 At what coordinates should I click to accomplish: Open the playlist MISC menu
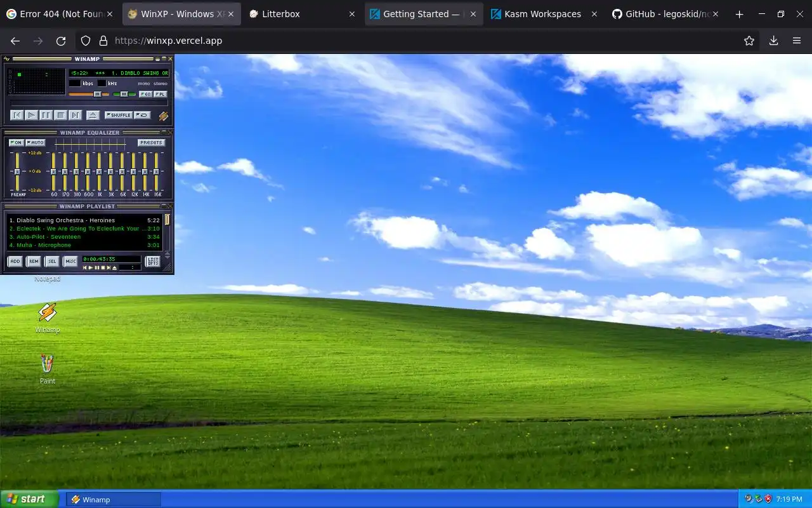click(x=70, y=261)
